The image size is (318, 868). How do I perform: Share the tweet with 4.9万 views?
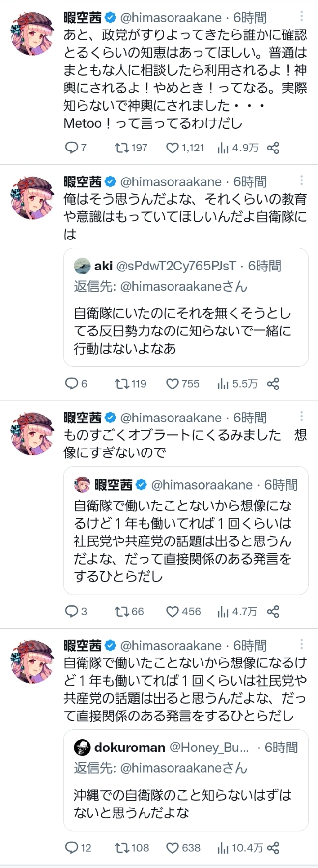273,148
